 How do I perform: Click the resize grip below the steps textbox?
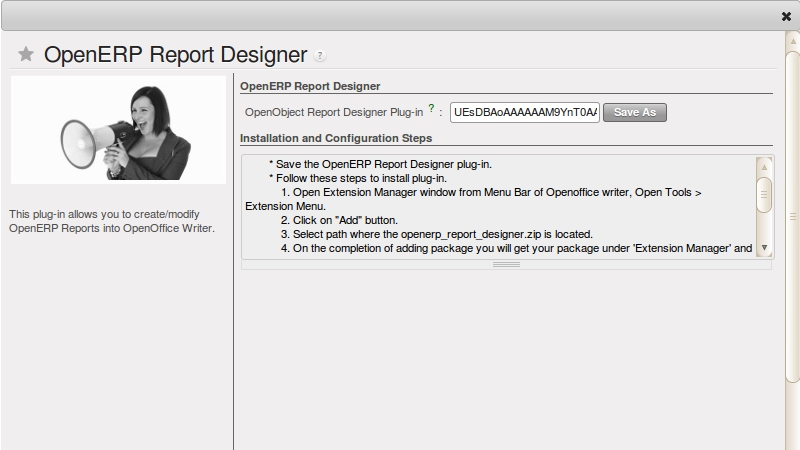tap(506, 265)
